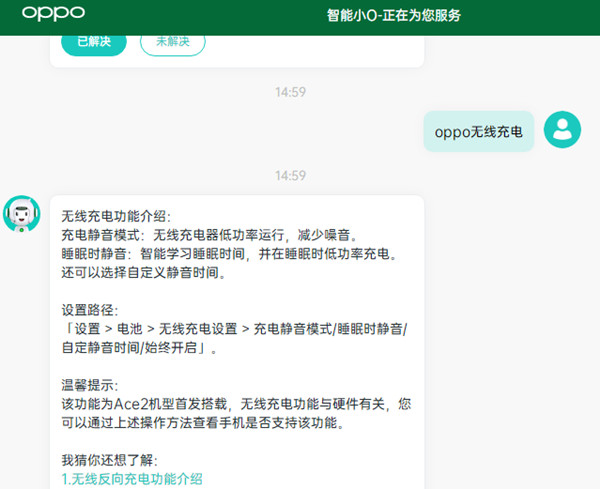Click the 无线充电功能介绍 heading text
This screenshot has width=600, height=489.
pyautogui.click(x=116, y=216)
